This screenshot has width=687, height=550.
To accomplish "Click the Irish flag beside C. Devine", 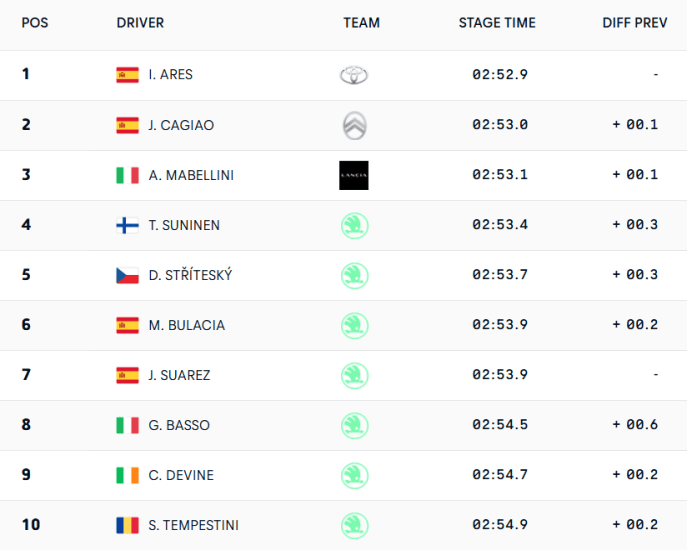I will 127,475.
